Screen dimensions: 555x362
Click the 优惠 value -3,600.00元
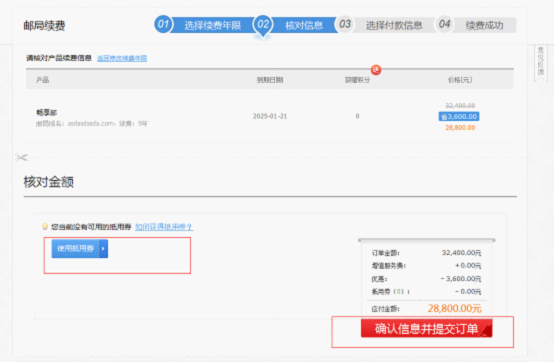pyautogui.click(x=461, y=278)
